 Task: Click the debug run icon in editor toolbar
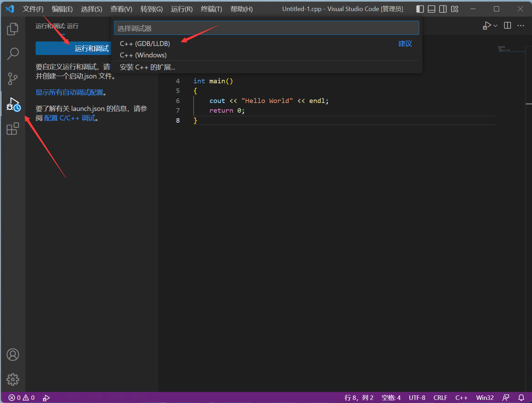487,26
